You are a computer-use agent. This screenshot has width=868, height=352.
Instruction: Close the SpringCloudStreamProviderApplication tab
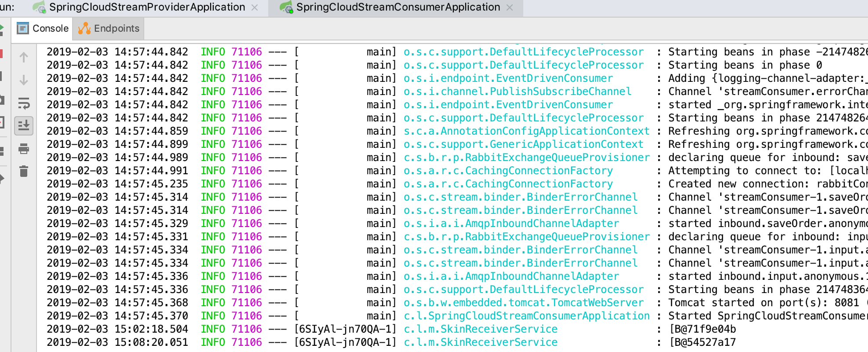click(x=255, y=7)
